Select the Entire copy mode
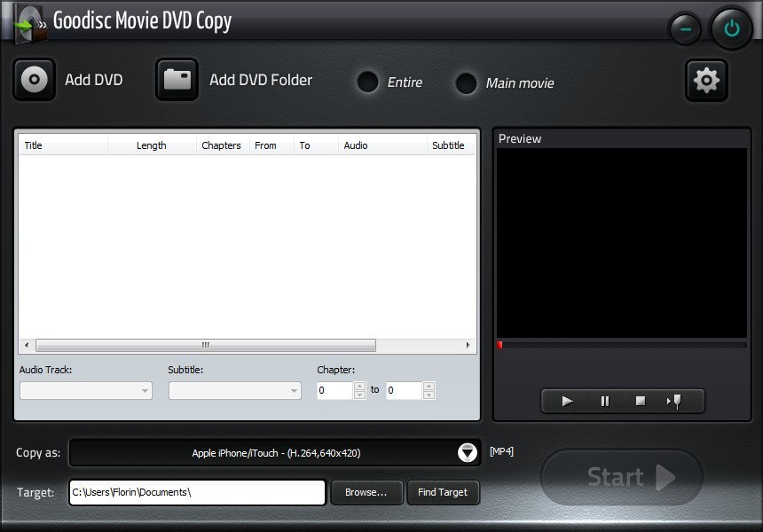 (367, 82)
